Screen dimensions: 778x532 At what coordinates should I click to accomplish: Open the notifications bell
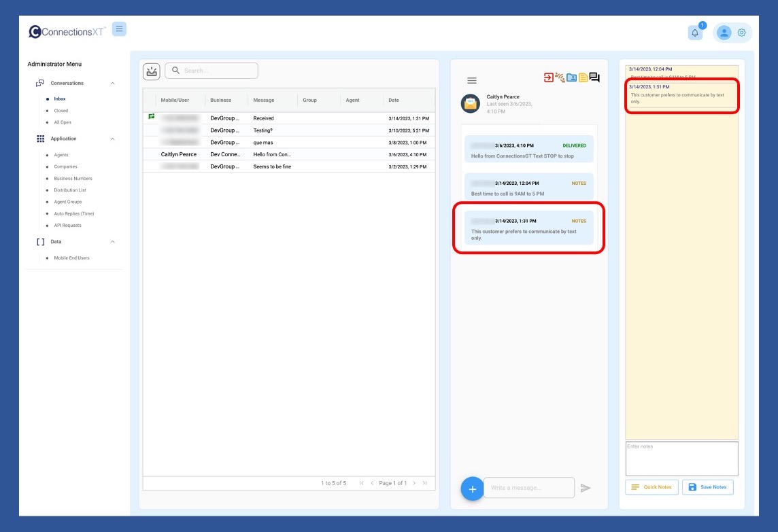695,33
